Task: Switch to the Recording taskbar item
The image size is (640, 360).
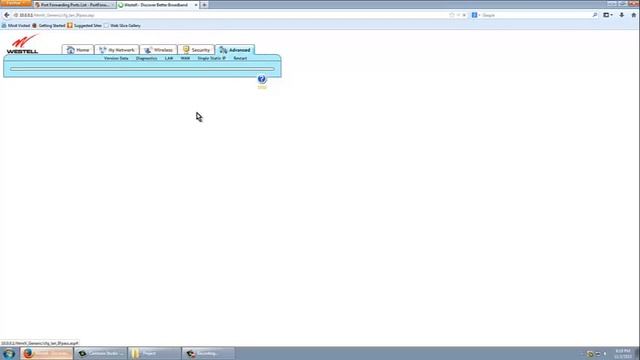Action: pos(208,353)
